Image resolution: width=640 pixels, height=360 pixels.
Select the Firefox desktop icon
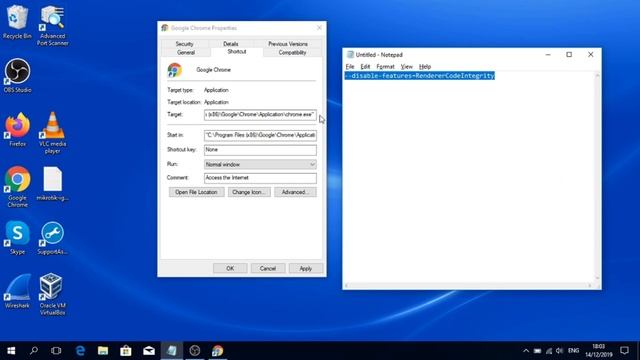click(x=17, y=129)
